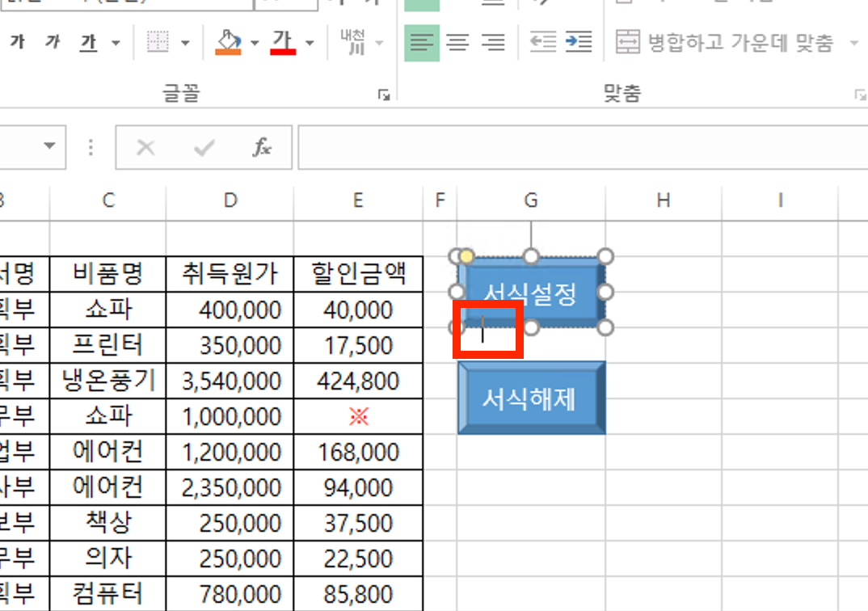Click the 병합하고 가운데 맞춤 button
The width and height of the screenshot is (868, 611).
727,42
